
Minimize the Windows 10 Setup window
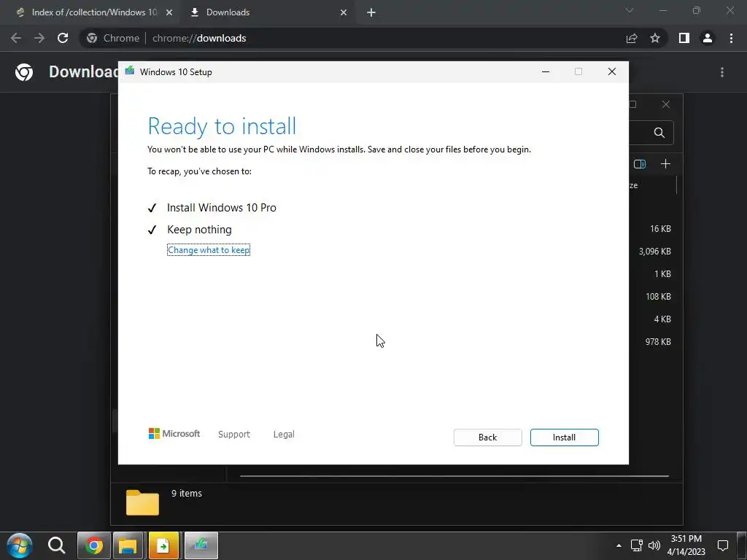[x=546, y=71]
